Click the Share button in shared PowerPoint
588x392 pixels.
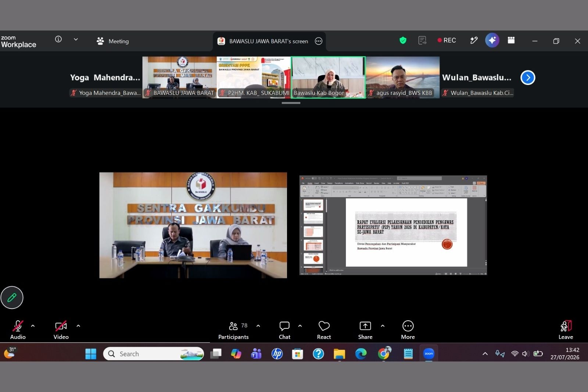[481, 183]
